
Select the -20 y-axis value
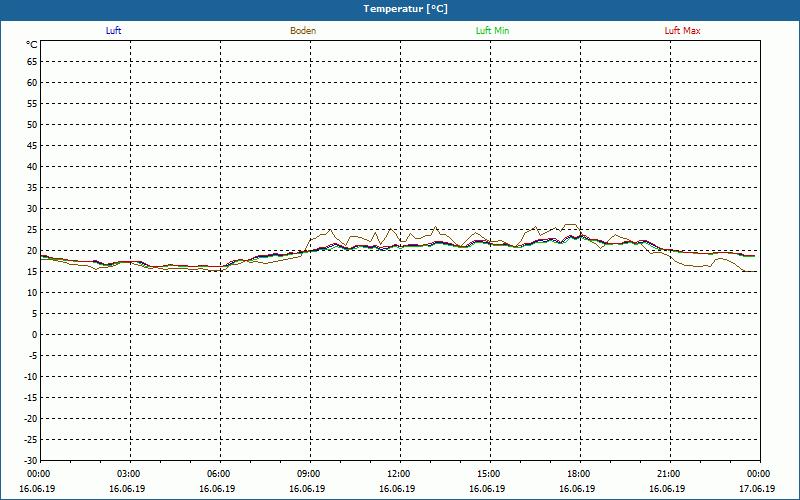(31, 419)
